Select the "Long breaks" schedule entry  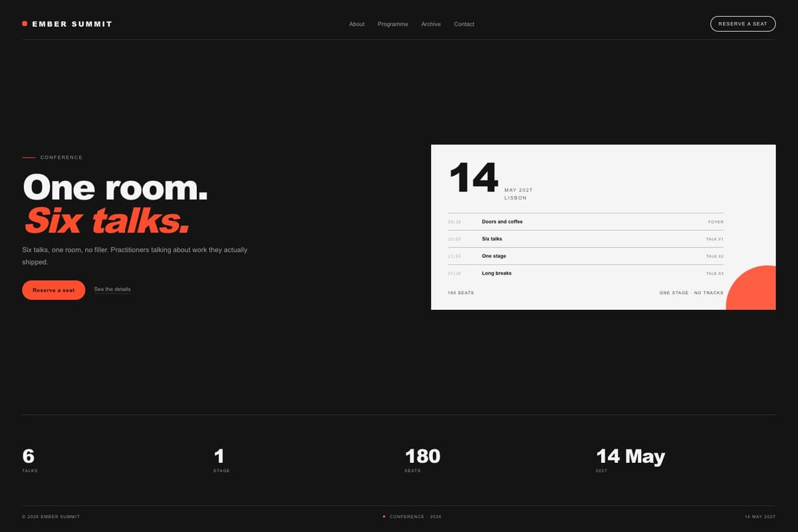click(x=497, y=273)
